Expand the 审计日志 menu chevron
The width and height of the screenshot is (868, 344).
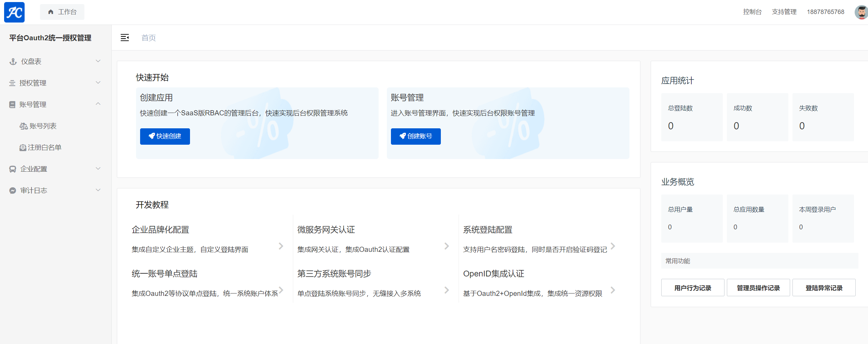click(98, 190)
